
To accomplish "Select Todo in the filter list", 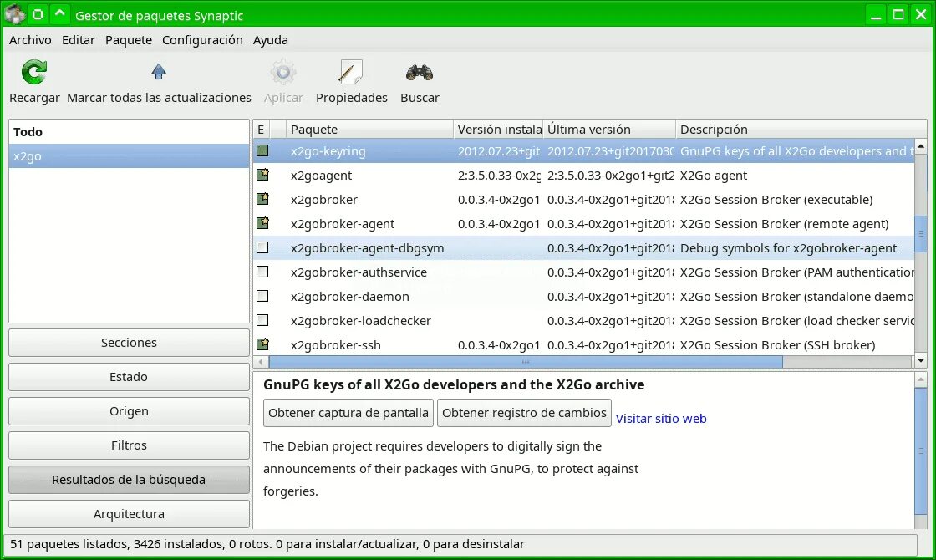I will tap(129, 132).
